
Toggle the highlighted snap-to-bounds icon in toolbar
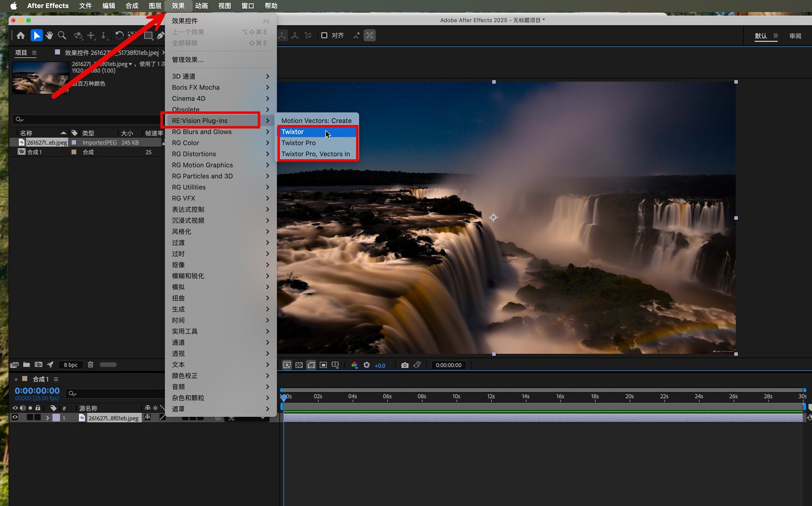(x=370, y=36)
